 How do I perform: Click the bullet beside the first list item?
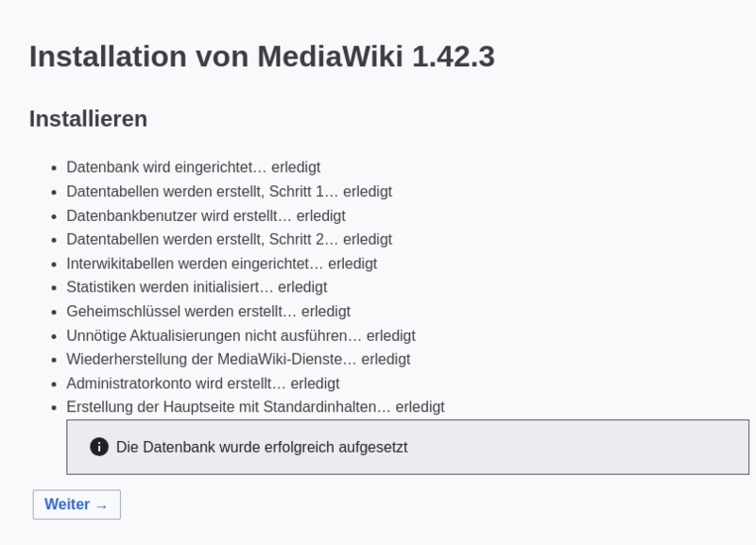[54, 167]
